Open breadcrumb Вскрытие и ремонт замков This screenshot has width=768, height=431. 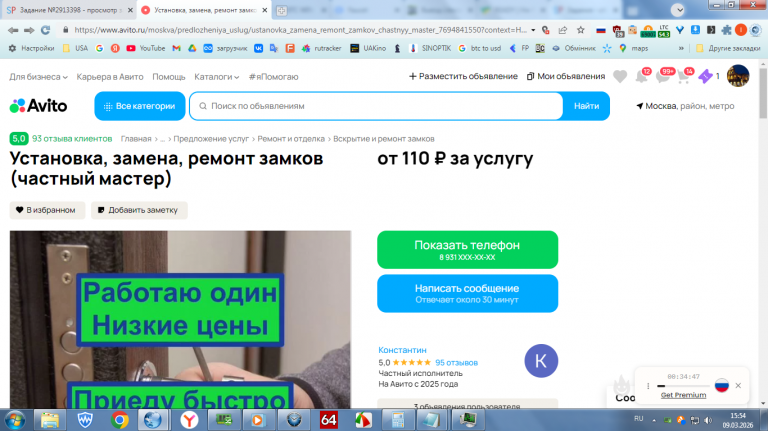[384, 139]
